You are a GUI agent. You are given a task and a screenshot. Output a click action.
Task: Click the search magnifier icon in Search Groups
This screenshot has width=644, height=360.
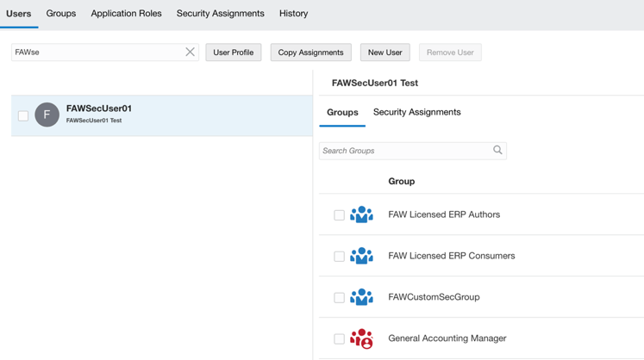pos(497,150)
